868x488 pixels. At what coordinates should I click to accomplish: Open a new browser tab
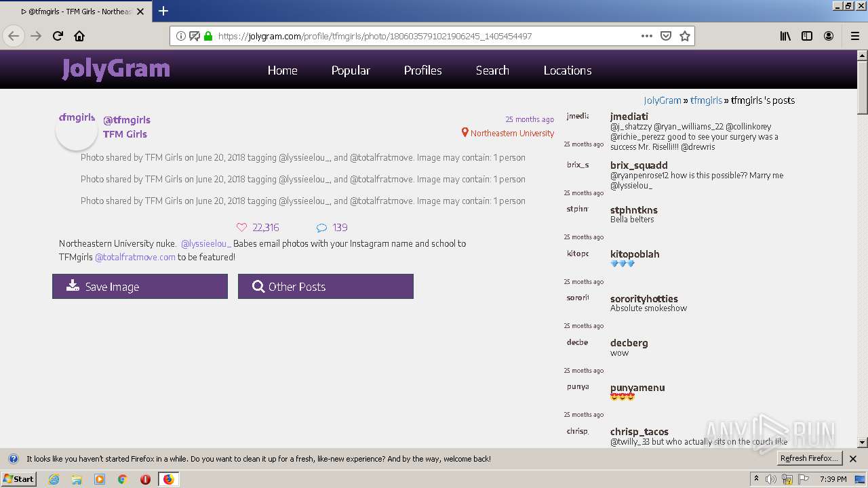163,11
